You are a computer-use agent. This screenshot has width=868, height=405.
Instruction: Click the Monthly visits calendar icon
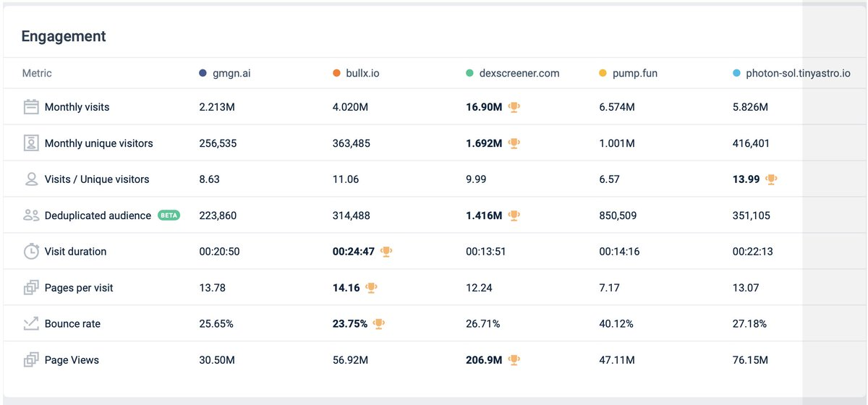pos(31,107)
